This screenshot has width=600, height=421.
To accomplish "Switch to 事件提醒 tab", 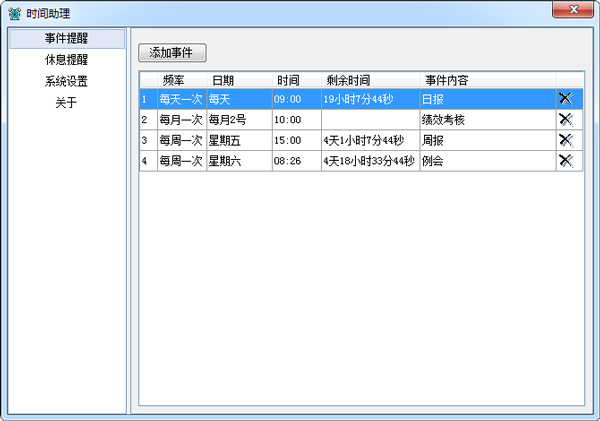I will tap(66, 39).
